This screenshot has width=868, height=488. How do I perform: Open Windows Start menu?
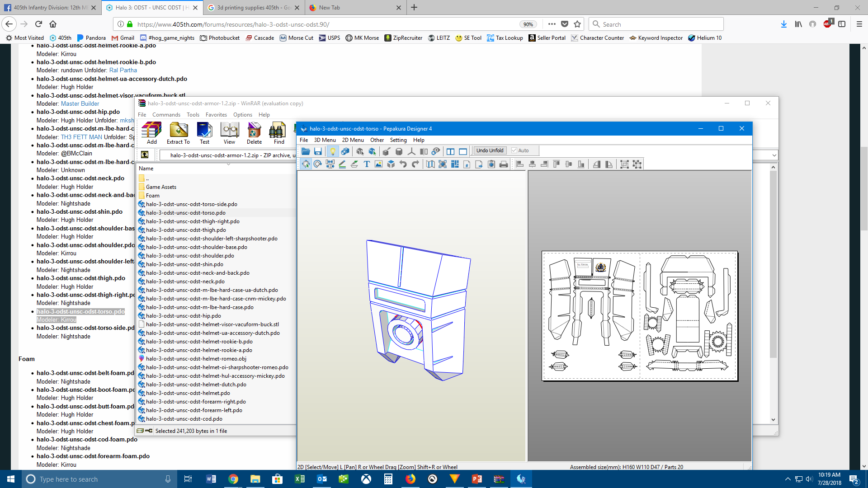coord(11,479)
